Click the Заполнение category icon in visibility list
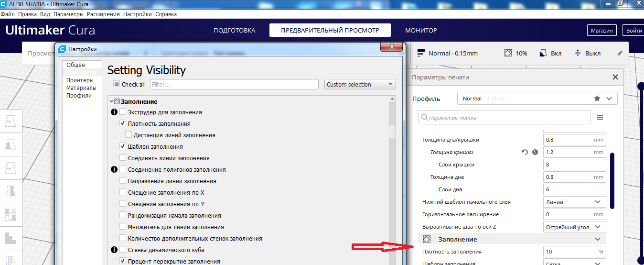 [x=117, y=101]
